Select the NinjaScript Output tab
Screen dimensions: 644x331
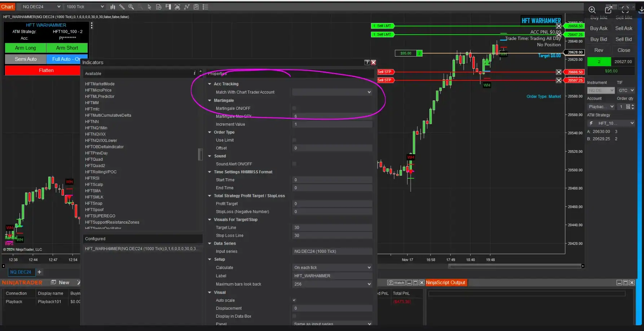[x=445, y=283]
